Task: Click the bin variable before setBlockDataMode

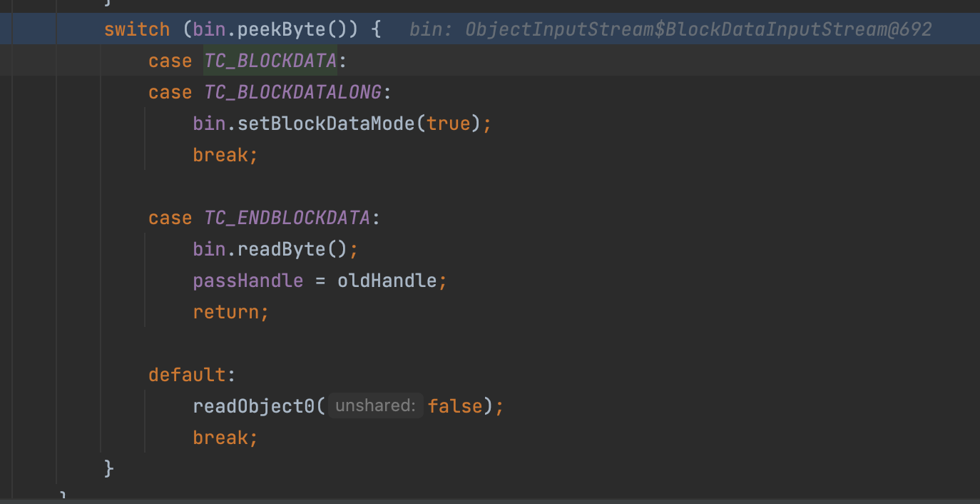Action: (x=209, y=124)
